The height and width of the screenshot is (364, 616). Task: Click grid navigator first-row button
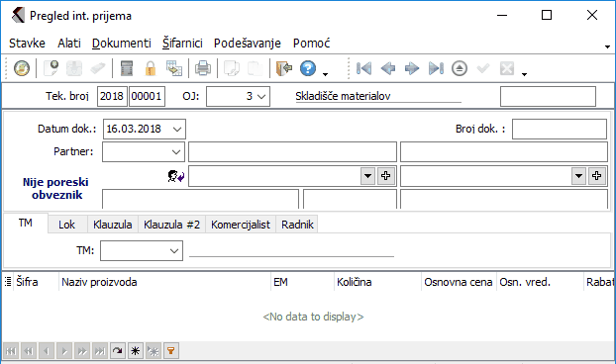point(11,351)
